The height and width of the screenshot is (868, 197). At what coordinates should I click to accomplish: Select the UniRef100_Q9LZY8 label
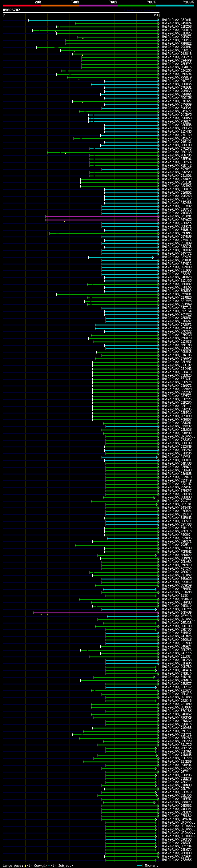[176, 57]
